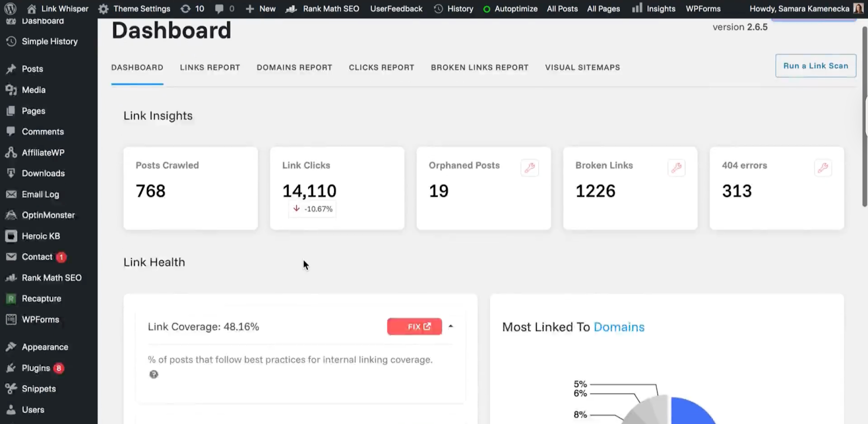Click Run a Link Scan button
868x424 pixels.
[816, 66]
